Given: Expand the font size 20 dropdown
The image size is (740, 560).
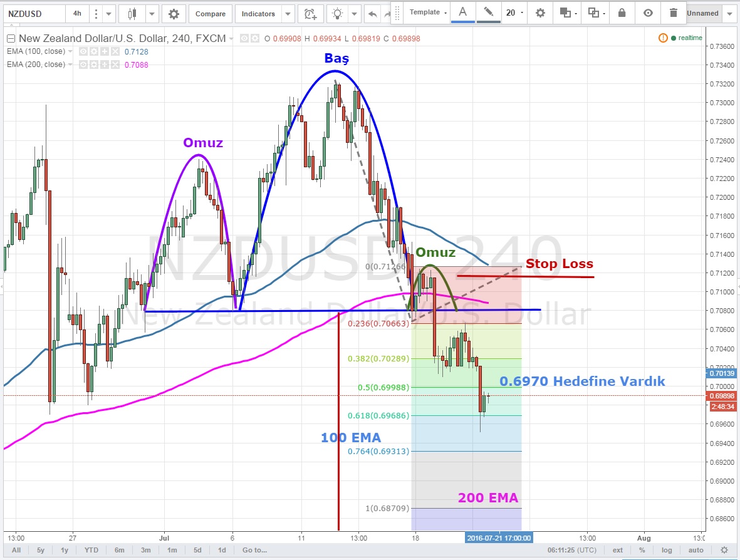Looking at the screenshot, I should 514,13.
